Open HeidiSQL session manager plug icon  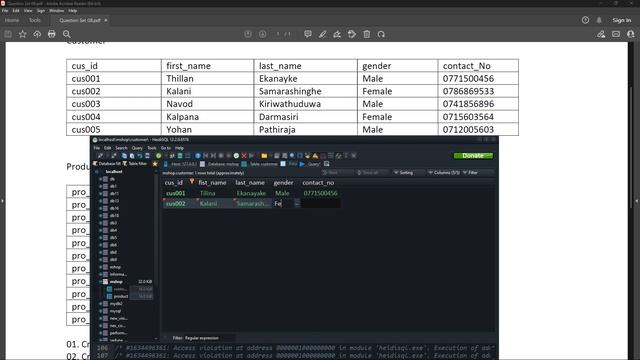[100, 156]
